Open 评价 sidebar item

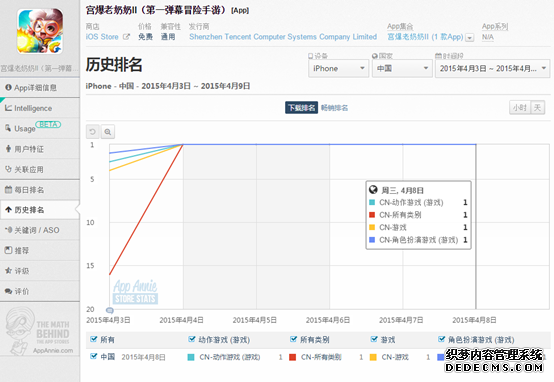(x=40, y=291)
